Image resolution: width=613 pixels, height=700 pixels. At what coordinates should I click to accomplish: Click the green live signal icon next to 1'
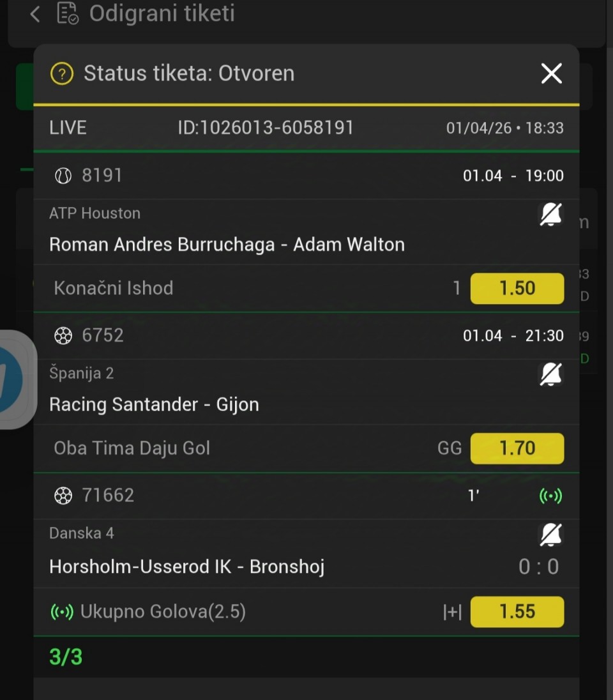[x=551, y=496]
